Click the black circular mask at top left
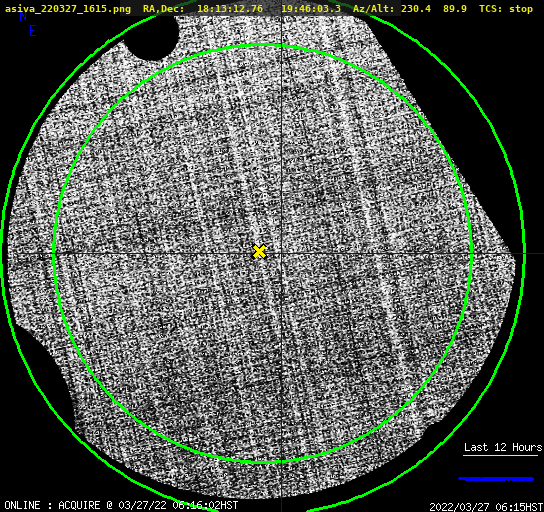 pos(152,36)
